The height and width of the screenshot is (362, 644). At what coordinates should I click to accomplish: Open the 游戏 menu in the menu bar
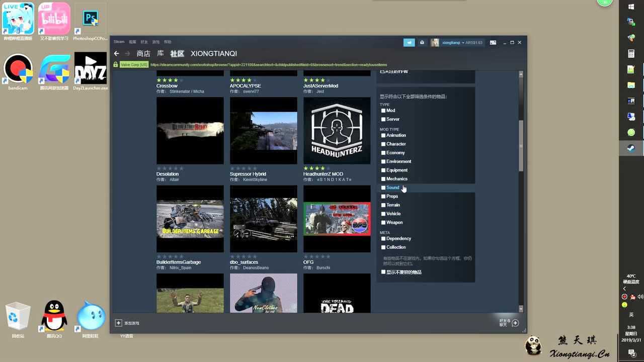155,42
